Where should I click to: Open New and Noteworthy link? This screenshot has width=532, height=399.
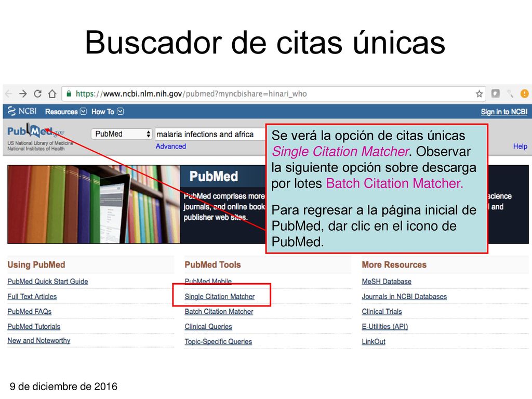coord(38,340)
